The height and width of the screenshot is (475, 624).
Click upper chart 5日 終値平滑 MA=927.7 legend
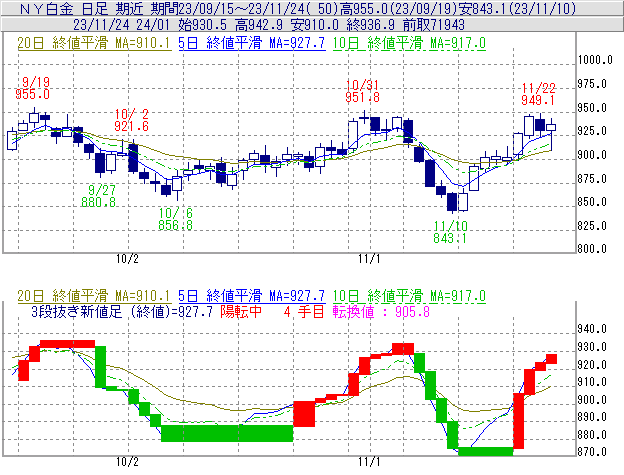[252, 43]
